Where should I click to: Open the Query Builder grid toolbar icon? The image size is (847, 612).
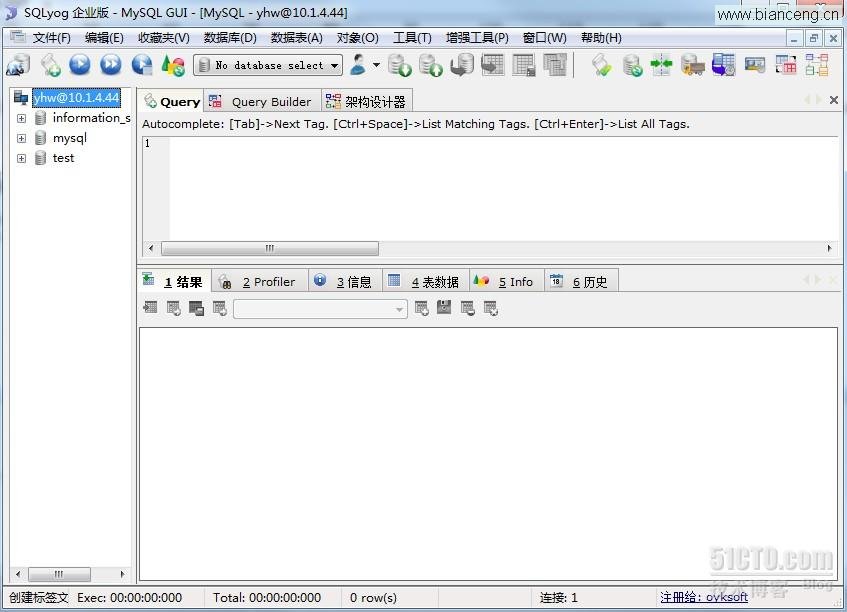786,65
